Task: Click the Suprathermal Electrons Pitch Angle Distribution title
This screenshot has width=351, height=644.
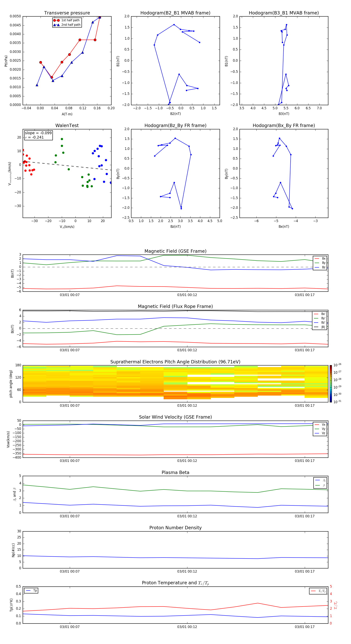Action: point(175,362)
